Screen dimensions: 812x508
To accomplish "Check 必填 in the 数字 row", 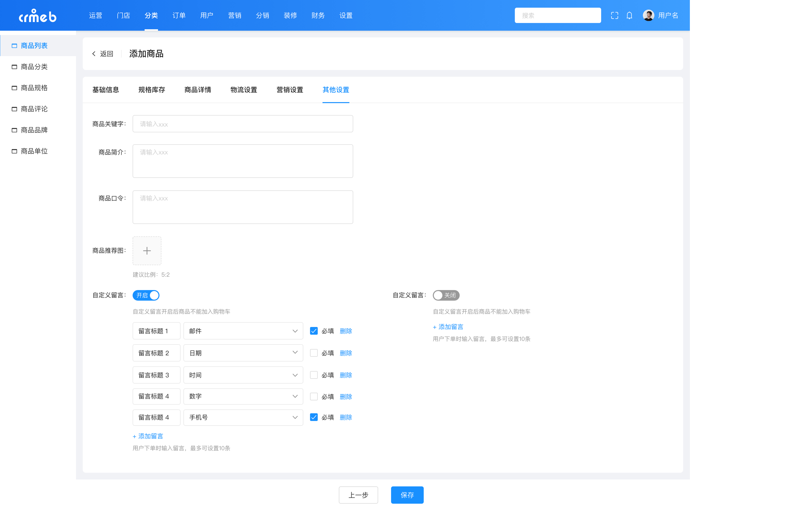I will [x=313, y=396].
